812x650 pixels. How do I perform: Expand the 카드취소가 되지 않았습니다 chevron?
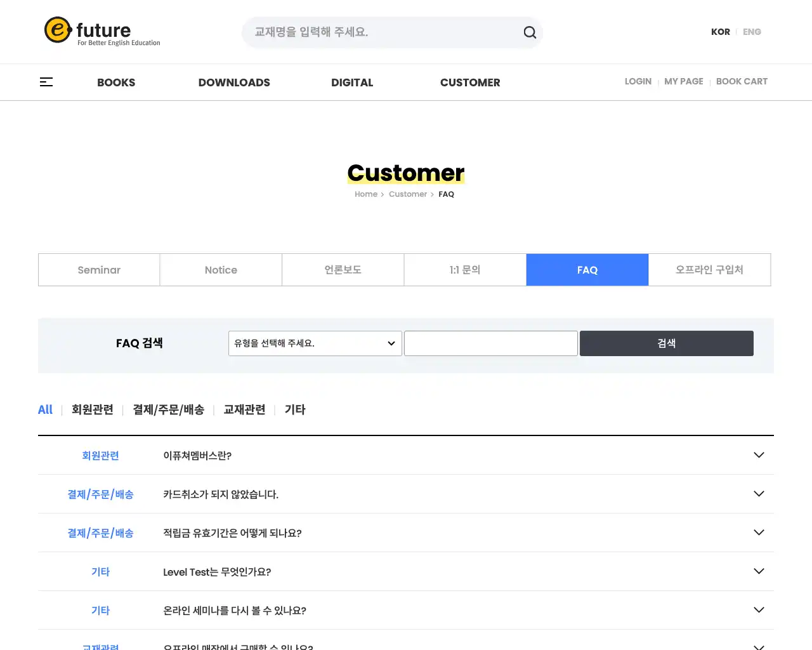(759, 494)
